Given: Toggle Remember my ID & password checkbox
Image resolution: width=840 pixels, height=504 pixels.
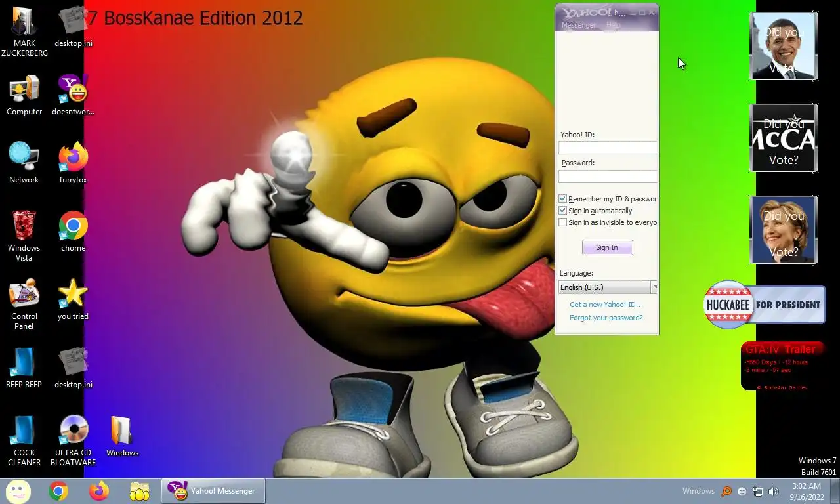Looking at the screenshot, I should [x=562, y=199].
